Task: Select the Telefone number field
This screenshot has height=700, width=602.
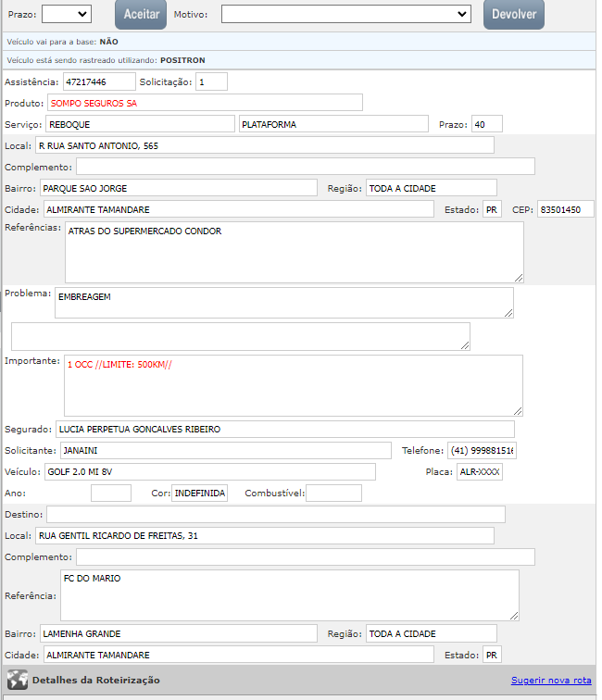Action: pos(482,450)
